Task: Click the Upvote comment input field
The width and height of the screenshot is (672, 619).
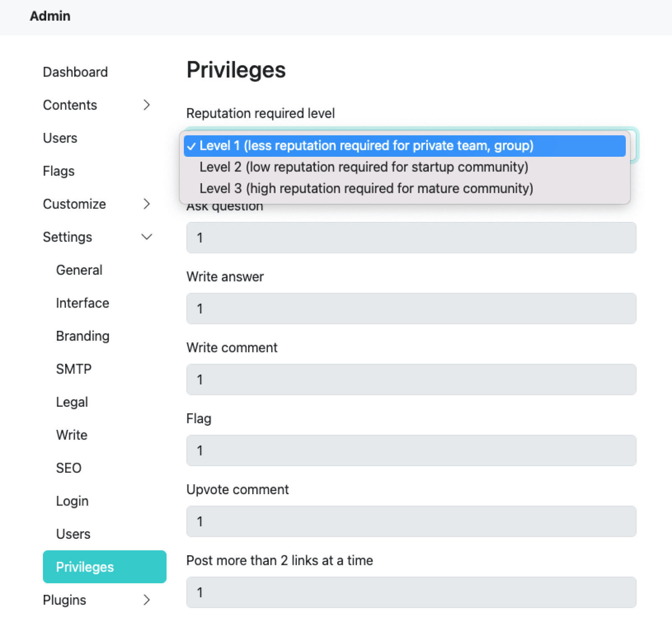Action: tap(411, 522)
